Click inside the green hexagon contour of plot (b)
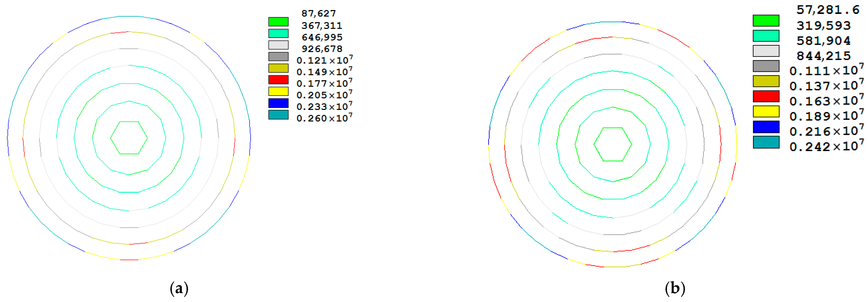This screenshot has height=302, width=868. (613, 144)
